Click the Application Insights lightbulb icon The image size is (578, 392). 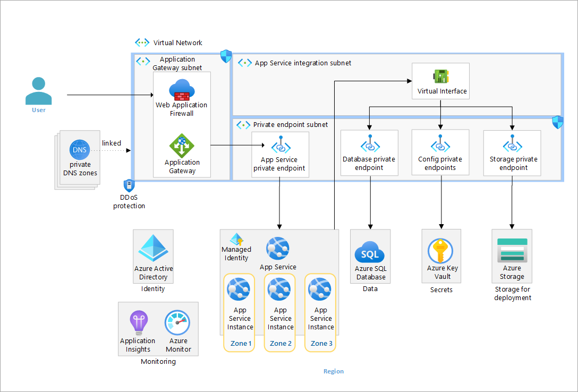coord(139,323)
